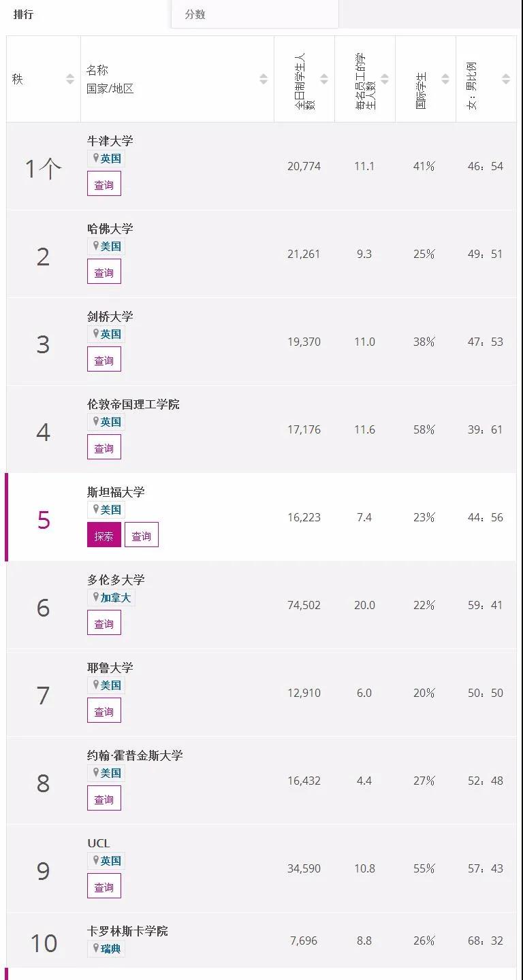Sort by full-time student count arrows

pyautogui.click(x=324, y=80)
